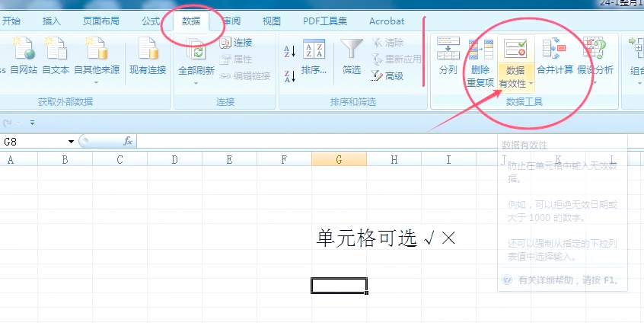This screenshot has height=323, width=644.
Task: Select column D header
Action: tap(174, 159)
